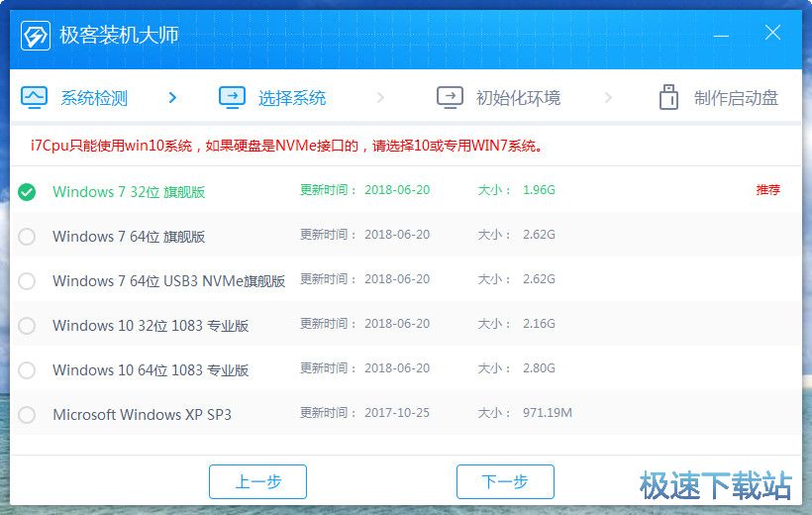Click the chevron arrow after 选择系统
812x515 pixels.
pyautogui.click(x=381, y=97)
